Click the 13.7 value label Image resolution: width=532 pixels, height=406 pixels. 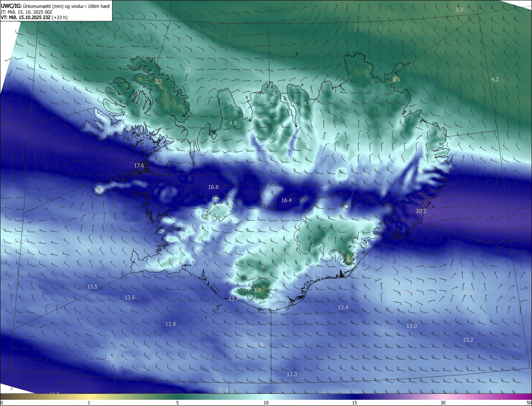click(x=233, y=299)
